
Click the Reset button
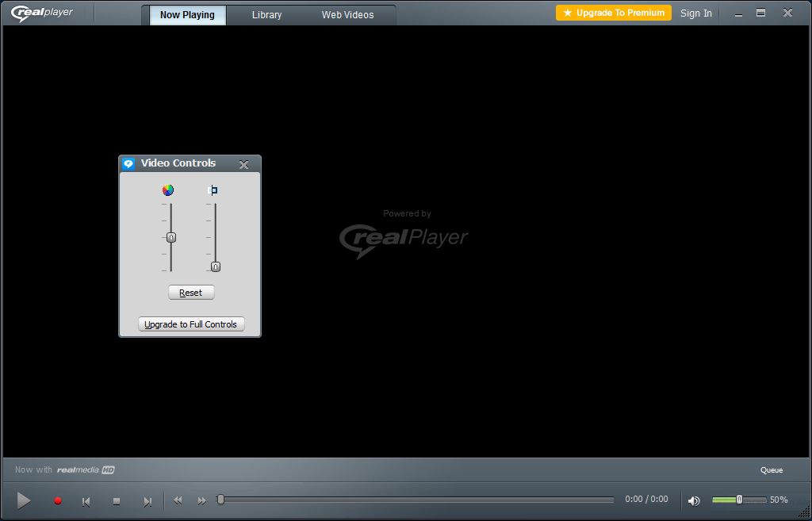coord(191,293)
